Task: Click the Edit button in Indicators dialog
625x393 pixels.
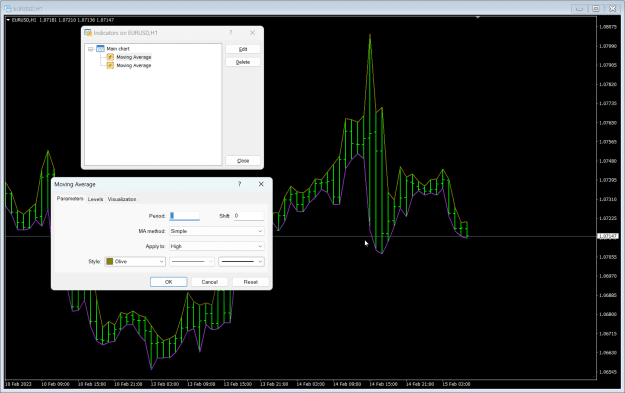Action: click(243, 49)
